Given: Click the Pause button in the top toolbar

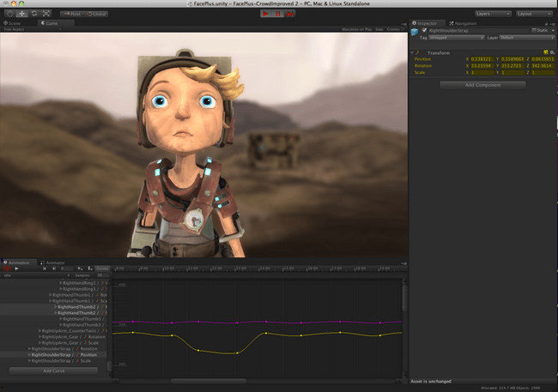Looking at the screenshot, I should pyautogui.click(x=278, y=15).
